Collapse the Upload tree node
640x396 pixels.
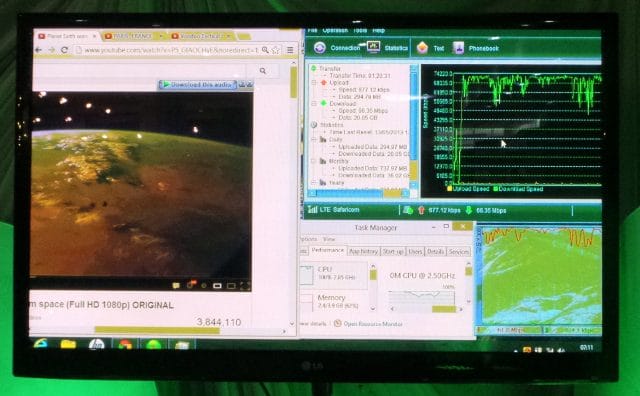[314, 82]
